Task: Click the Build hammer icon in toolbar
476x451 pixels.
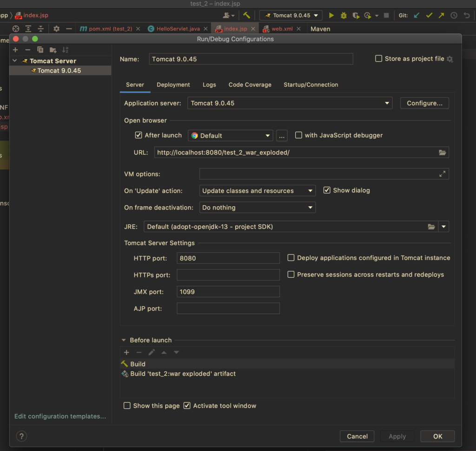Action: 246,15
